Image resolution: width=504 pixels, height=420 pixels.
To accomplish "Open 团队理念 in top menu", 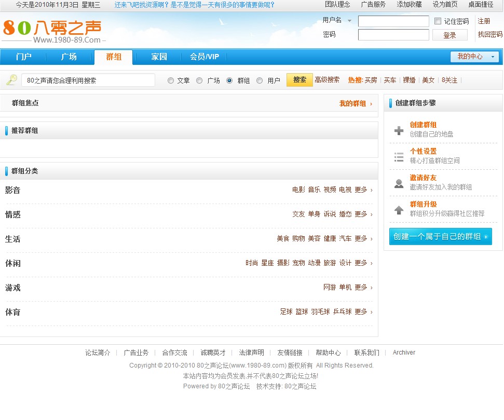I will coord(337,5).
